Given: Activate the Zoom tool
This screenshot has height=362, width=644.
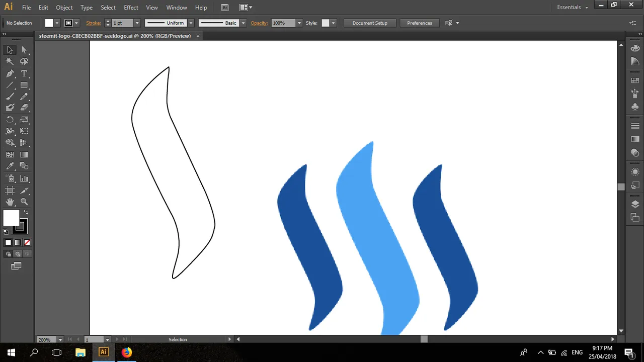Looking at the screenshot, I should (x=24, y=202).
